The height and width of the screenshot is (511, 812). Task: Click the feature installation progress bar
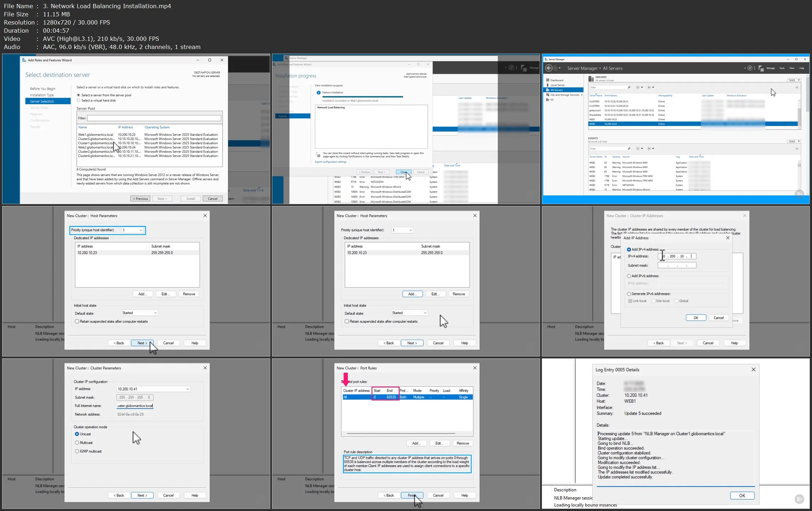coord(363,97)
